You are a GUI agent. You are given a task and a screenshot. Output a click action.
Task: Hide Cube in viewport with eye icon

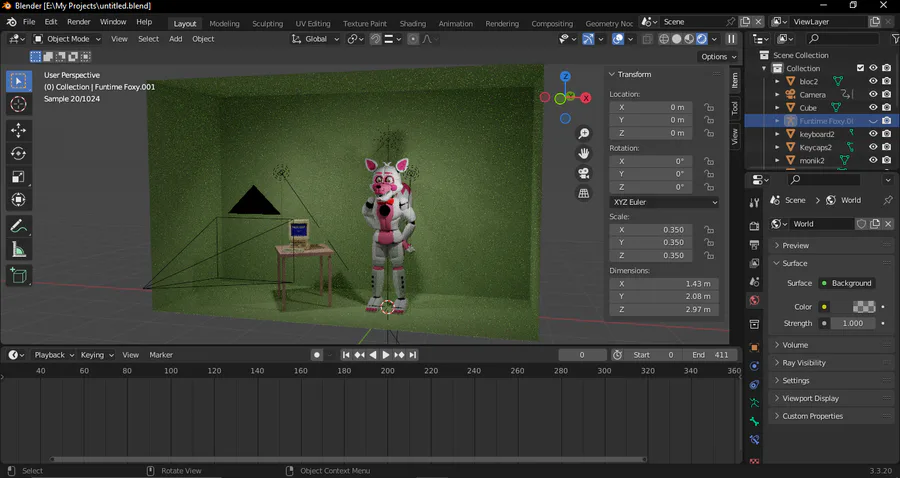873,107
